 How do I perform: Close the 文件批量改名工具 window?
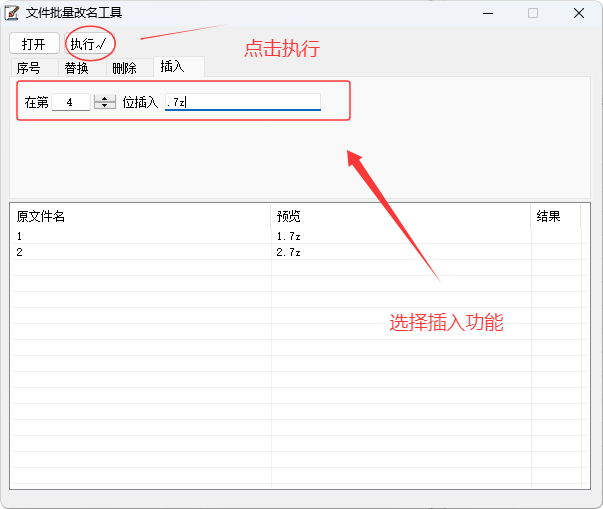(x=579, y=13)
